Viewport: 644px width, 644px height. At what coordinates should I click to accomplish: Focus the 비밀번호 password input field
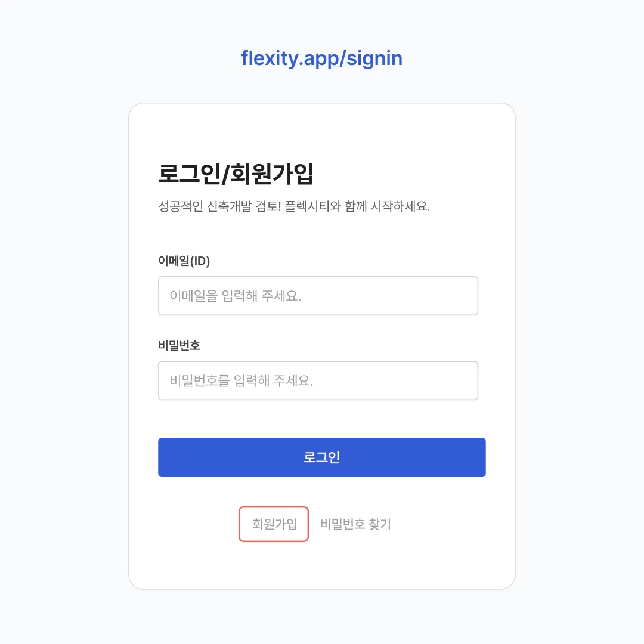(x=318, y=380)
